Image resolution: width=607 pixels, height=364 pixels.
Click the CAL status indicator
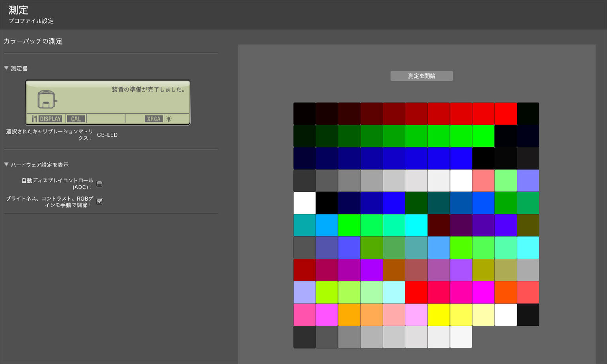[x=75, y=119]
